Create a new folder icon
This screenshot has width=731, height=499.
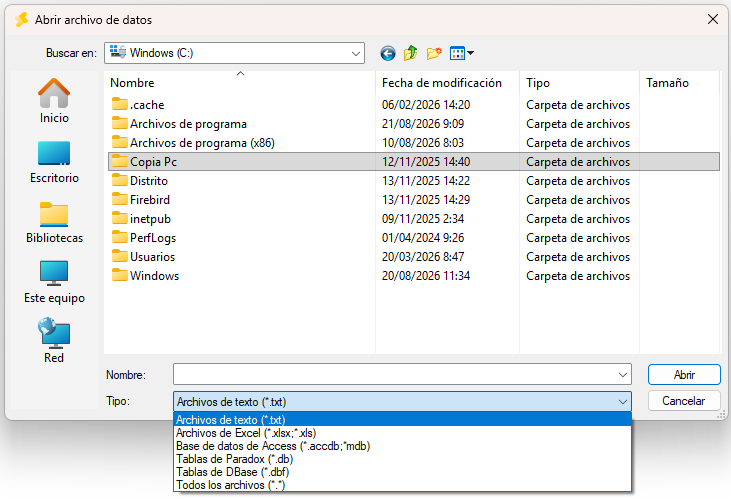pyautogui.click(x=434, y=53)
